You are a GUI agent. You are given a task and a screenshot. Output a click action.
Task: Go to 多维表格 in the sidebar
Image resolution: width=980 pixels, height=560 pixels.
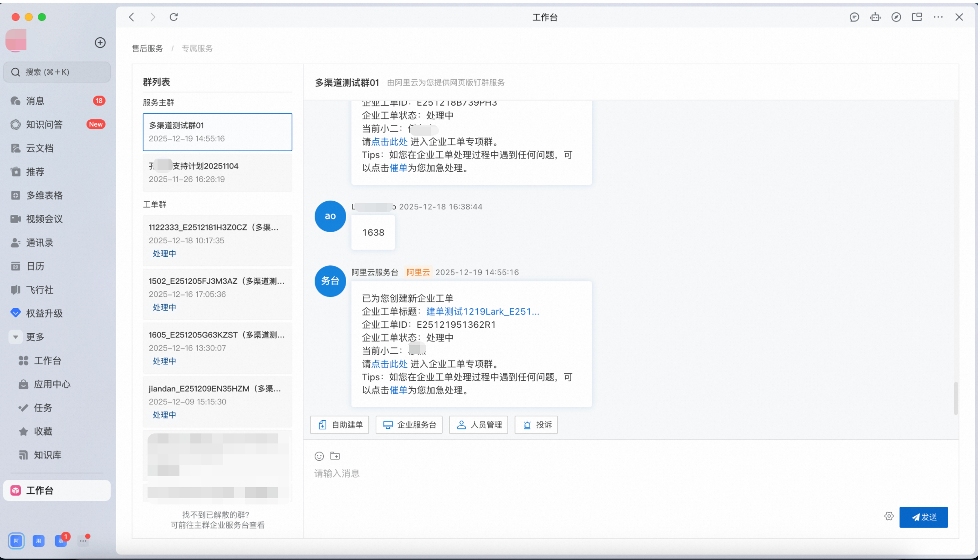pyautogui.click(x=44, y=195)
